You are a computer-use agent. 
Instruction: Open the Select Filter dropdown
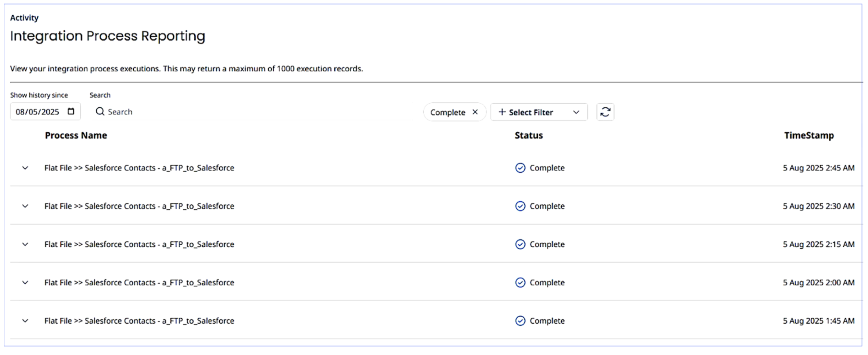pos(538,112)
